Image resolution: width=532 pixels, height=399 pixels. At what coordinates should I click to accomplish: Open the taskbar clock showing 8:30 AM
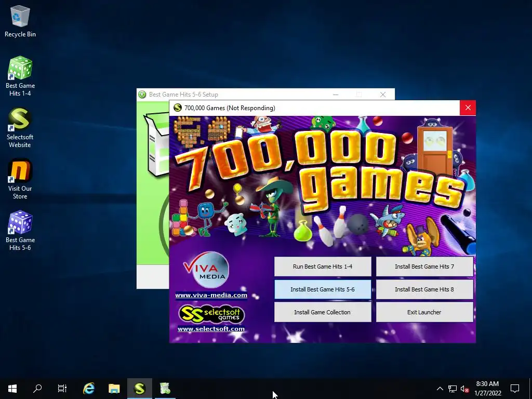(x=487, y=389)
